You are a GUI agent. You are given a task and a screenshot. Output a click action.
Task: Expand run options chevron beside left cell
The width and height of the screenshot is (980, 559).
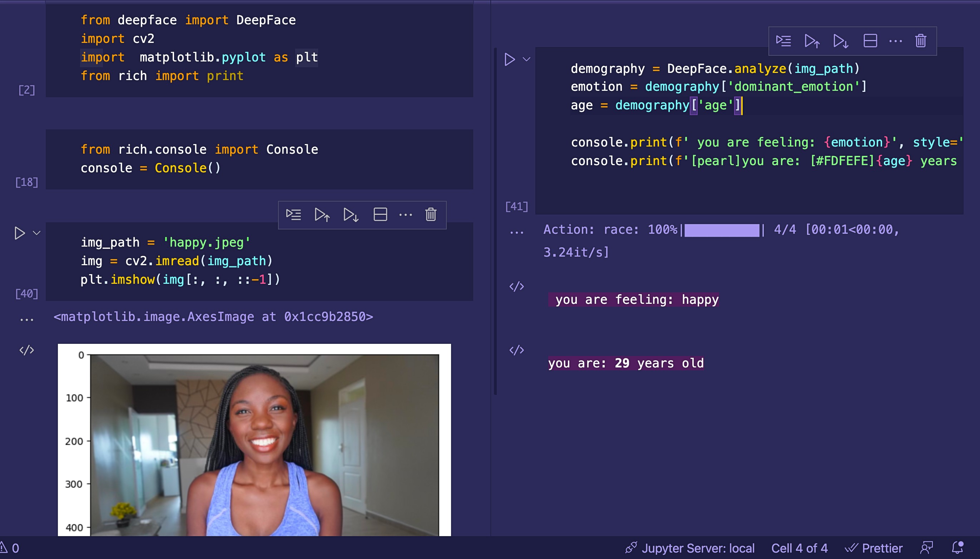(37, 233)
